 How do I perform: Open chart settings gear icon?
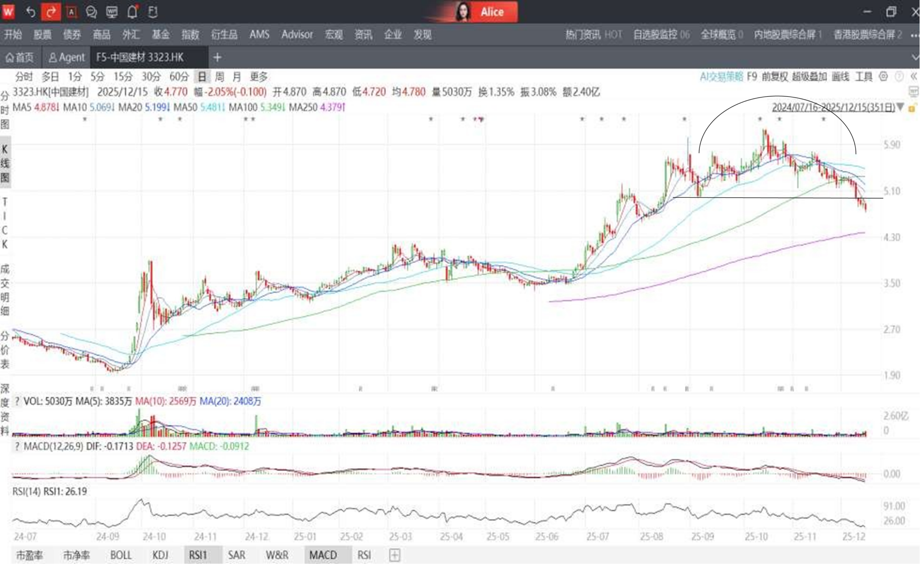pyautogui.click(x=884, y=76)
